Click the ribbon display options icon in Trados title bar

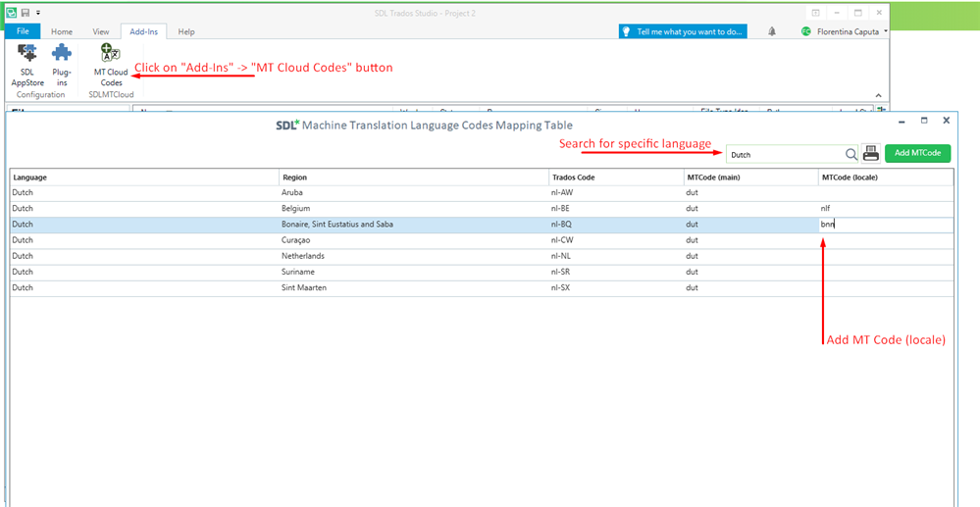click(x=815, y=13)
